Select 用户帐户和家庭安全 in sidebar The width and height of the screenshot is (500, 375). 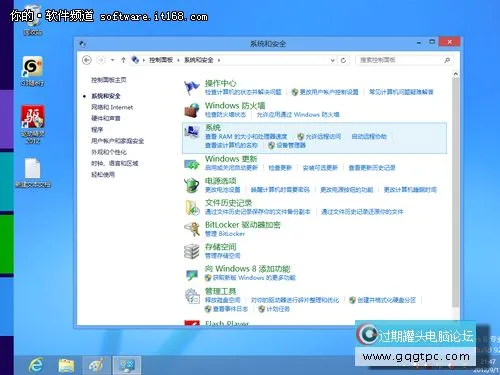click(x=117, y=141)
